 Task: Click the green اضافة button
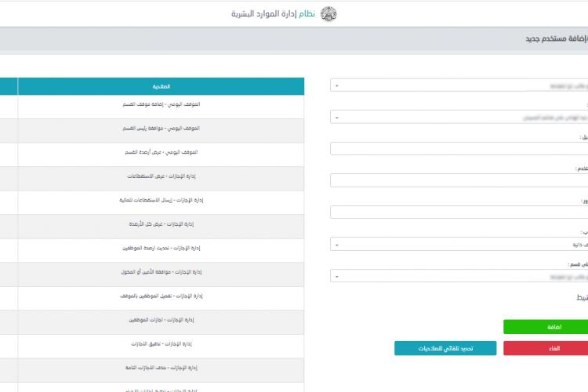(546, 327)
